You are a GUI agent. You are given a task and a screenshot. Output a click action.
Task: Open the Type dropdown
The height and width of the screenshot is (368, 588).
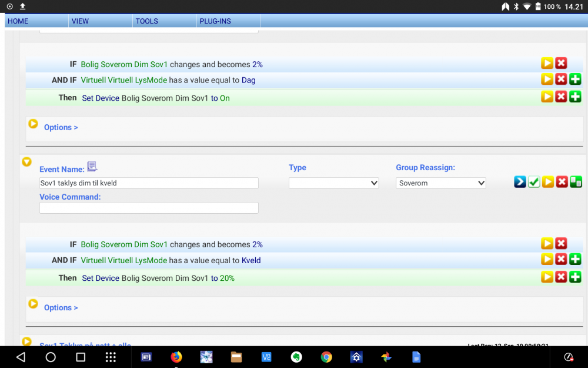tap(333, 183)
